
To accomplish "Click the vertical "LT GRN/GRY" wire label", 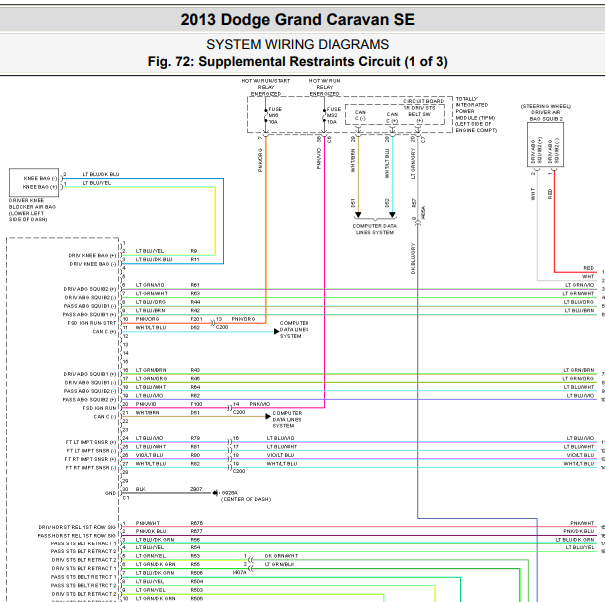I will tap(413, 163).
